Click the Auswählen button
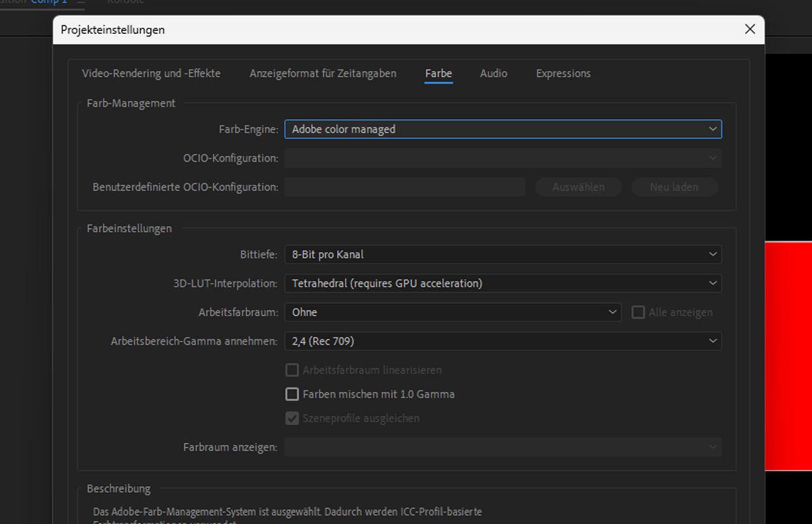The image size is (812, 524). (x=578, y=187)
